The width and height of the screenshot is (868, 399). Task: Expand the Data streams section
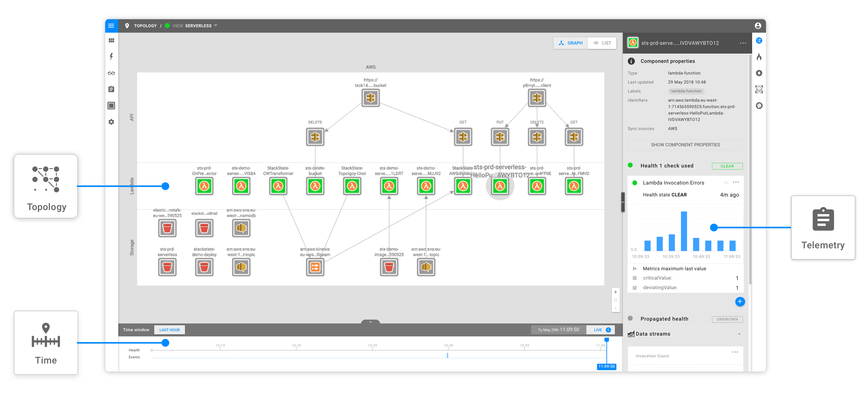pyautogui.click(x=739, y=334)
